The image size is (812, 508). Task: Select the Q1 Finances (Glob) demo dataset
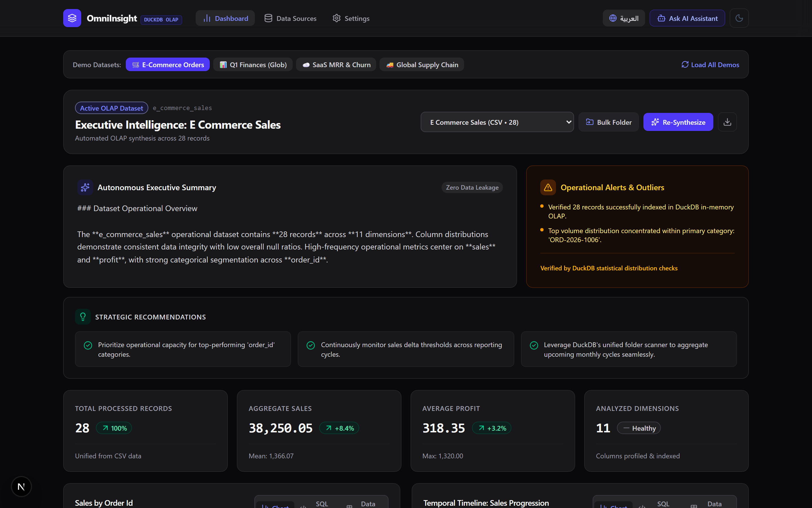tap(253, 65)
